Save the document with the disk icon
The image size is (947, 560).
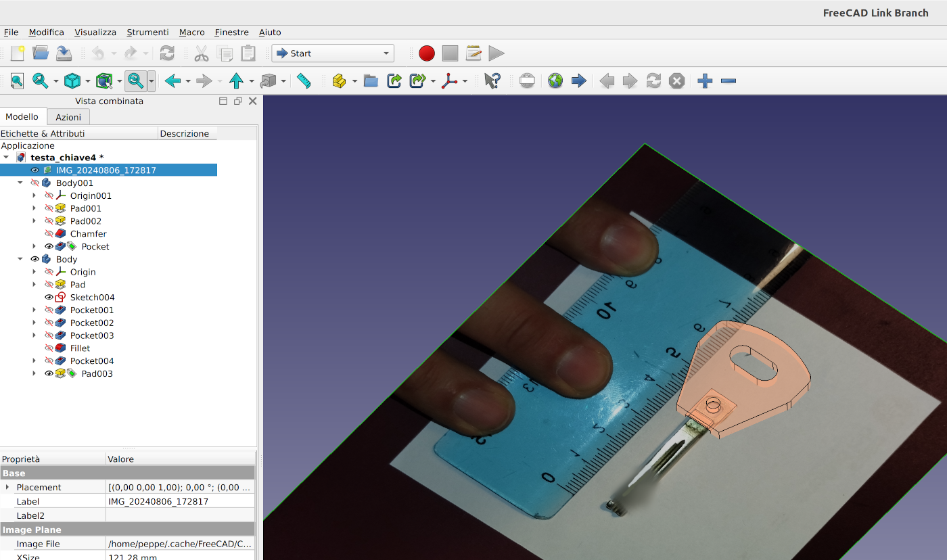[x=64, y=53]
